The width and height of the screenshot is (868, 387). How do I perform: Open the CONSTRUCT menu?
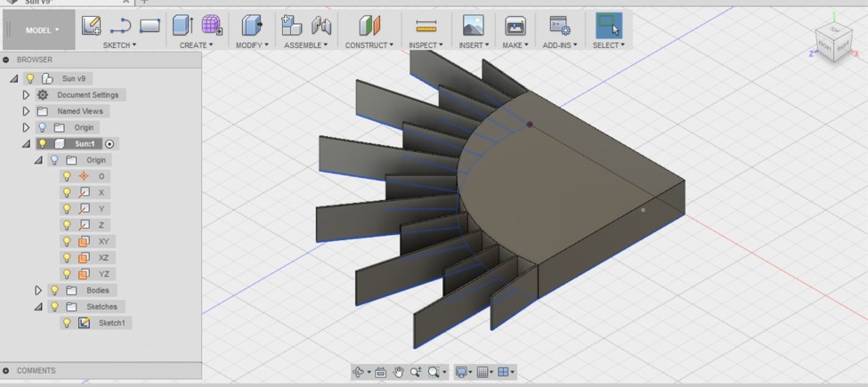(369, 45)
